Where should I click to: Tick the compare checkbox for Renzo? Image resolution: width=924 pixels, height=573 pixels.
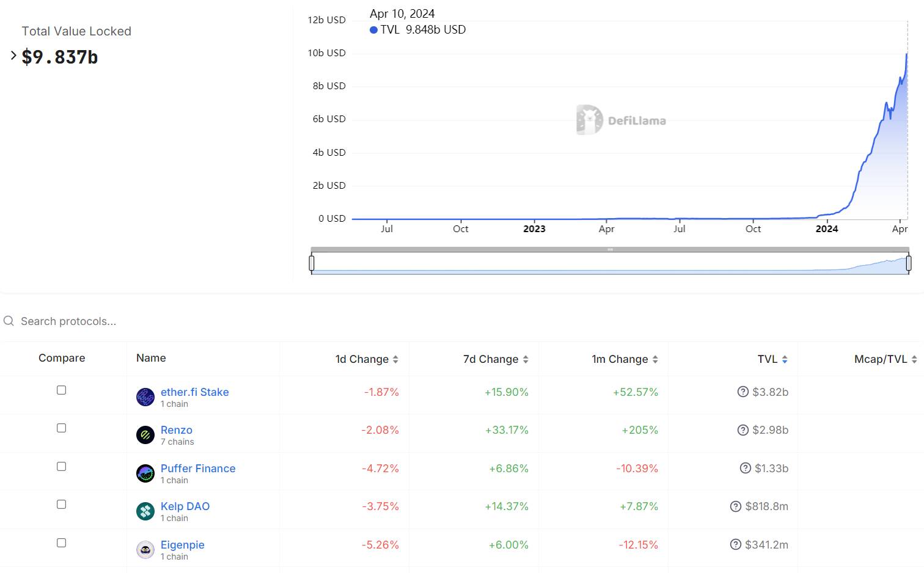(61, 428)
